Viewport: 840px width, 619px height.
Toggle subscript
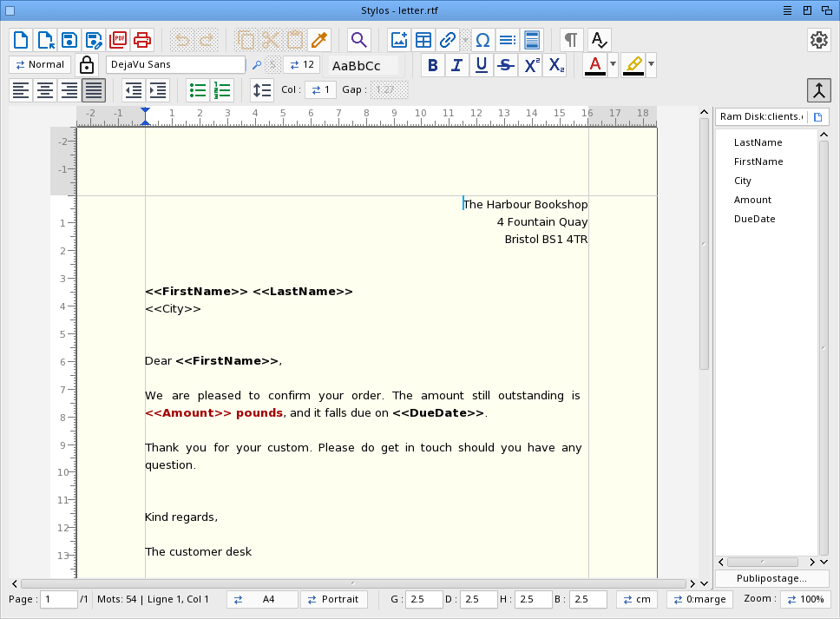[x=555, y=65]
